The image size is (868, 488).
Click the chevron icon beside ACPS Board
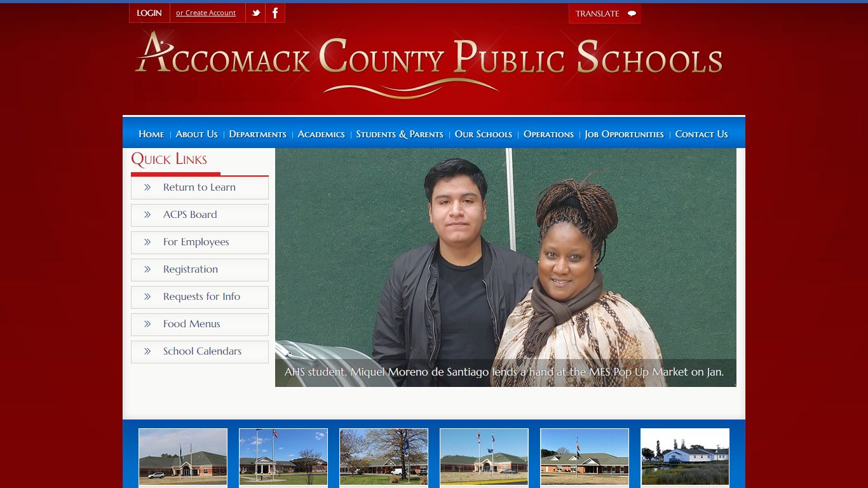point(147,215)
